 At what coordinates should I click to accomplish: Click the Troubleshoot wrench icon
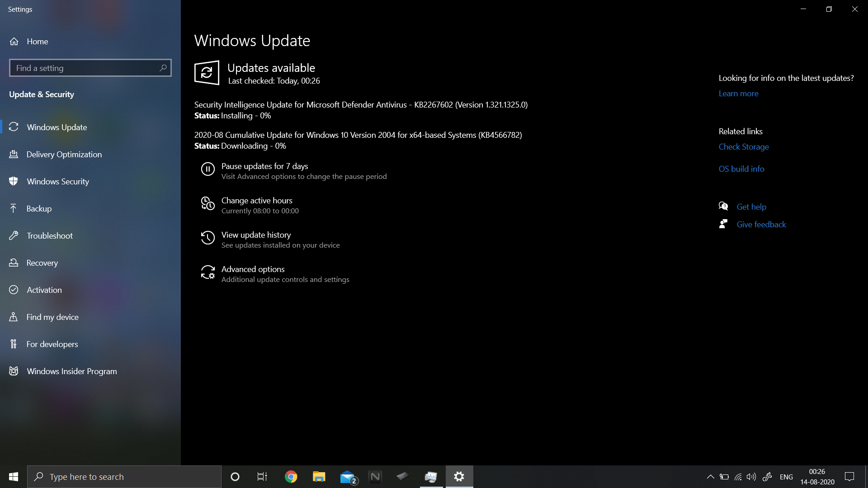(x=14, y=235)
